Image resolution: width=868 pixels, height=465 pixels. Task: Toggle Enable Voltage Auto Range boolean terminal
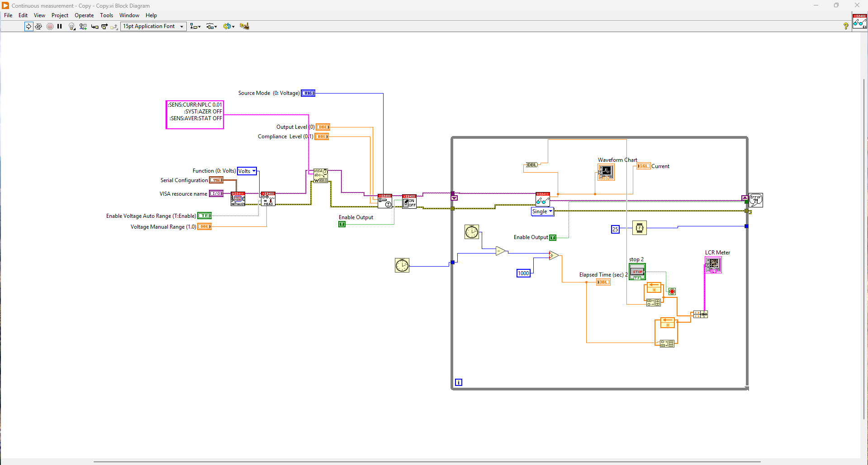coord(204,216)
